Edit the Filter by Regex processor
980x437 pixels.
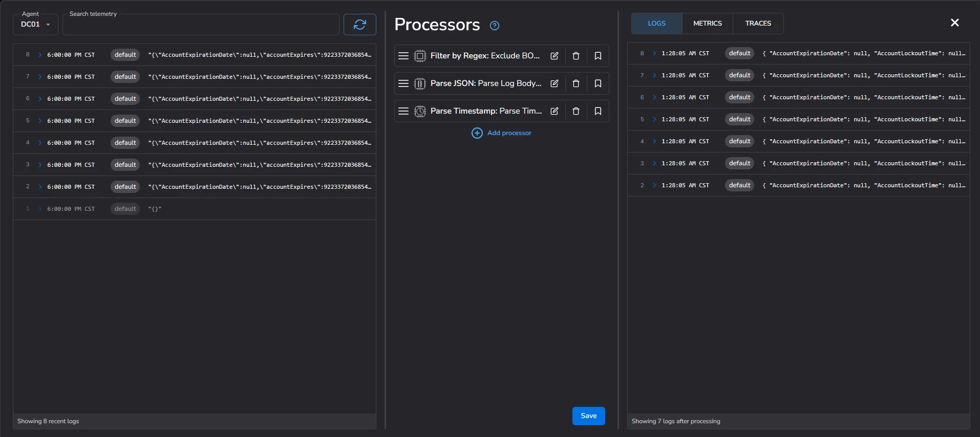[554, 56]
